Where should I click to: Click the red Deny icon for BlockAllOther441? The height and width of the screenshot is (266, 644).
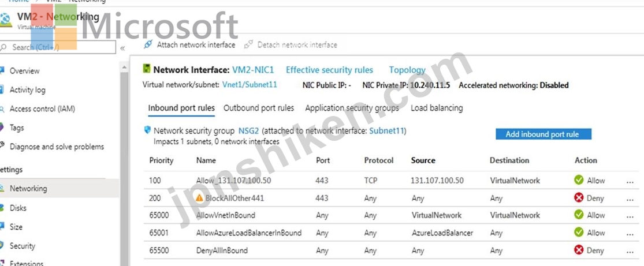[x=579, y=198]
